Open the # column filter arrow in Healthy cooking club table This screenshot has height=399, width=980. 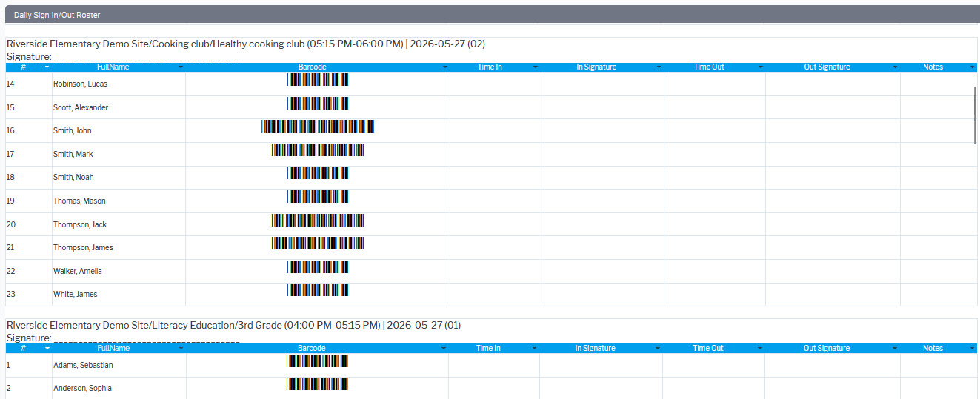point(47,67)
